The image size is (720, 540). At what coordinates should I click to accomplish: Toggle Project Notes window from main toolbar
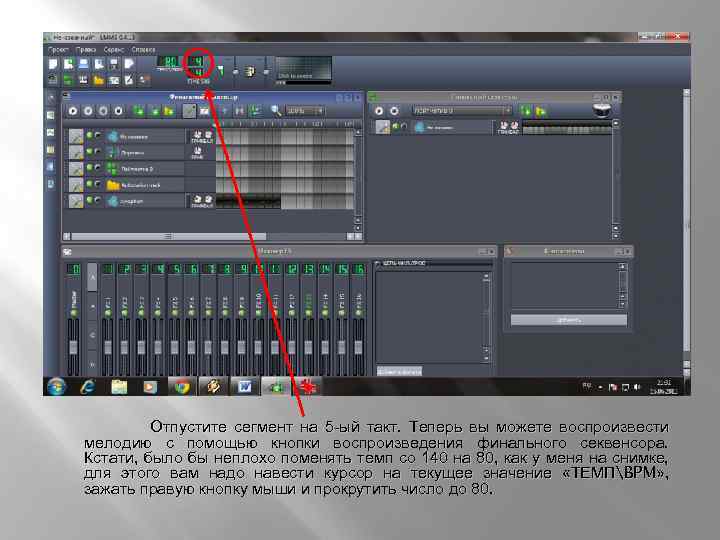pyautogui.click(x=129, y=80)
